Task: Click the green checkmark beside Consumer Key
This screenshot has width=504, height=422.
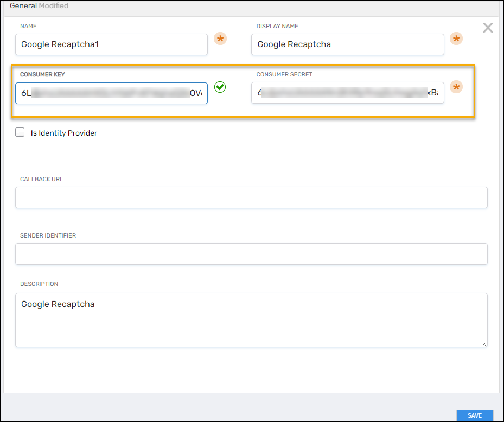Action: tap(220, 87)
